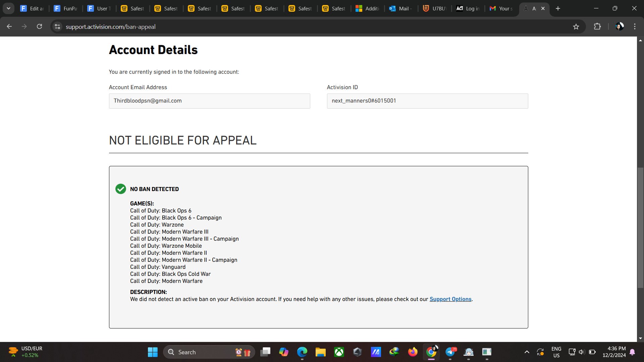Image resolution: width=644 pixels, height=362 pixels.
Task: Open Internet Download Manager on taskbar
Action: pos(394,352)
